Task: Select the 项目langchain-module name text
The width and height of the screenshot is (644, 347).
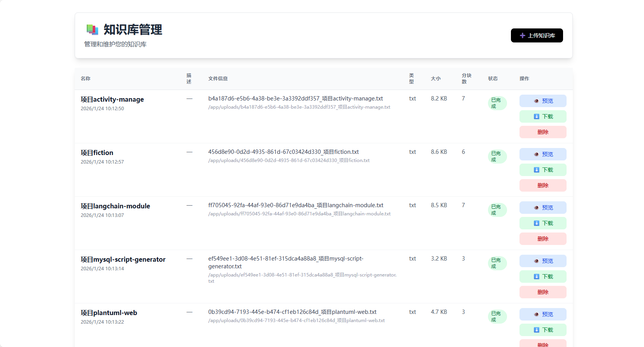Action: [115, 206]
